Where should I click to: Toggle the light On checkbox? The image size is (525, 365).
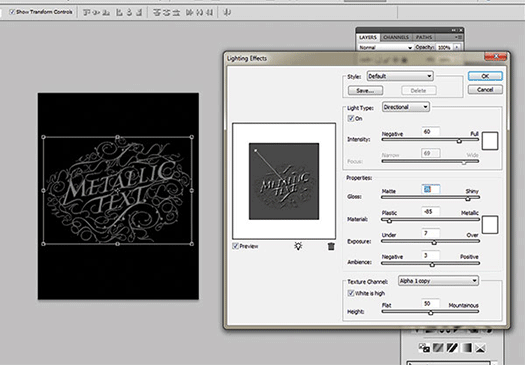pyautogui.click(x=351, y=118)
